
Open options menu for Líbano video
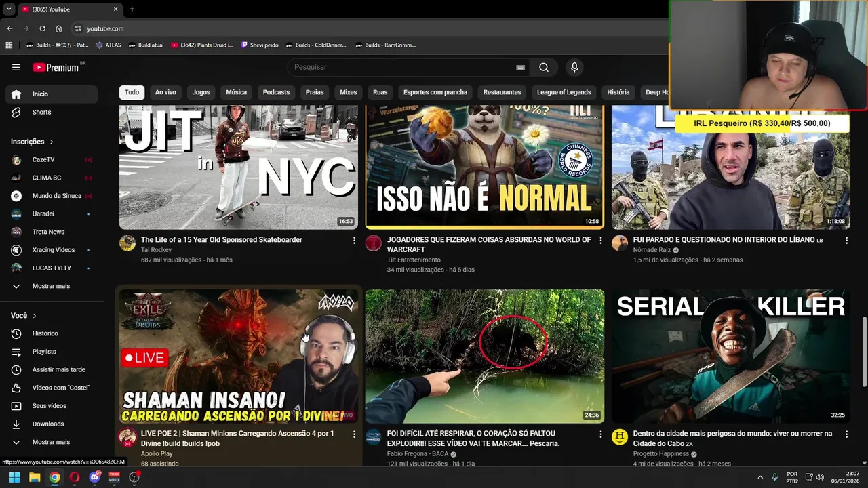[846, 241]
